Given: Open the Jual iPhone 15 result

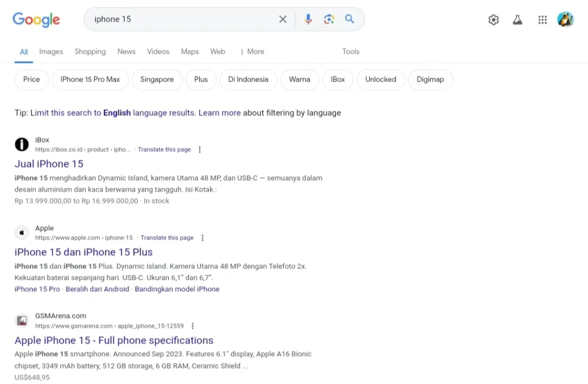Looking at the screenshot, I should [49, 164].
